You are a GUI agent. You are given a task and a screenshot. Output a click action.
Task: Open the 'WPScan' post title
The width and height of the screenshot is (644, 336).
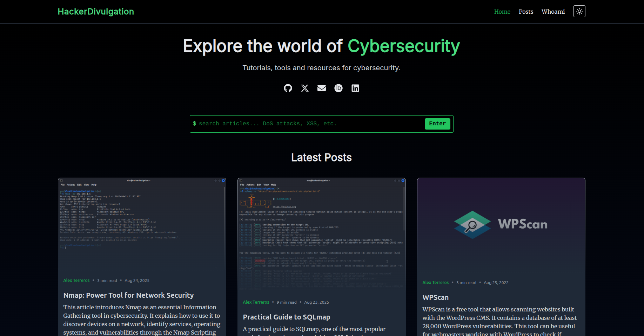click(435, 297)
